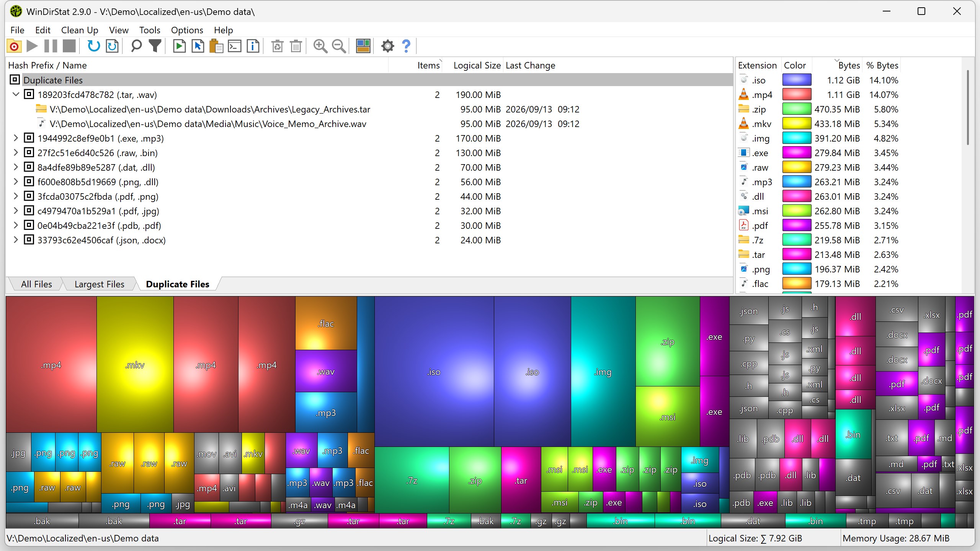Click the Explorer Select cursor icon
The image size is (980, 551).
198,46
